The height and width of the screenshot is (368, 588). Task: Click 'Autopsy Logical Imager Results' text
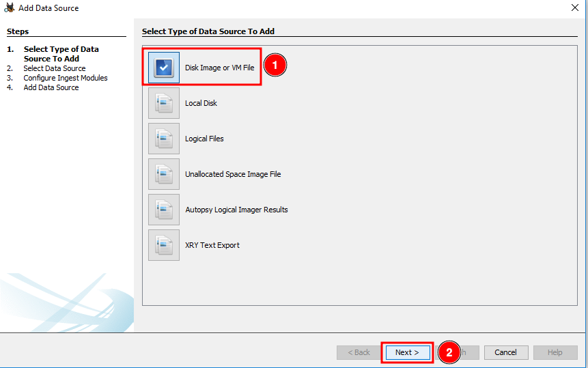[x=236, y=210]
